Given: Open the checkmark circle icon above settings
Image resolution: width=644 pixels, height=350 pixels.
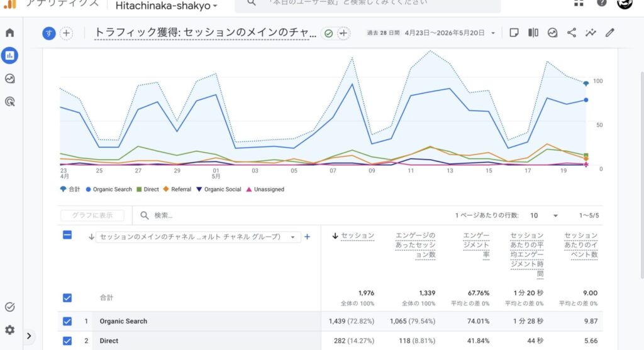Looking at the screenshot, I should (x=10, y=307).
